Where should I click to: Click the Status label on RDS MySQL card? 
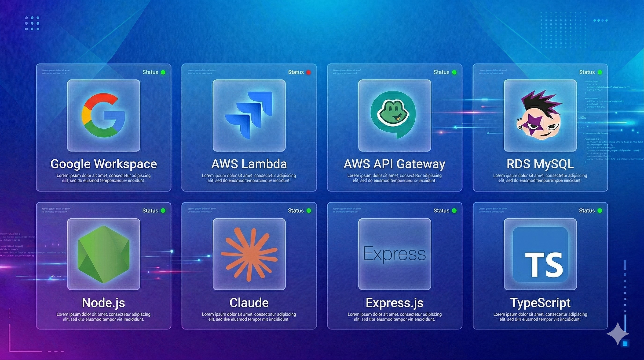coord(587,72)
